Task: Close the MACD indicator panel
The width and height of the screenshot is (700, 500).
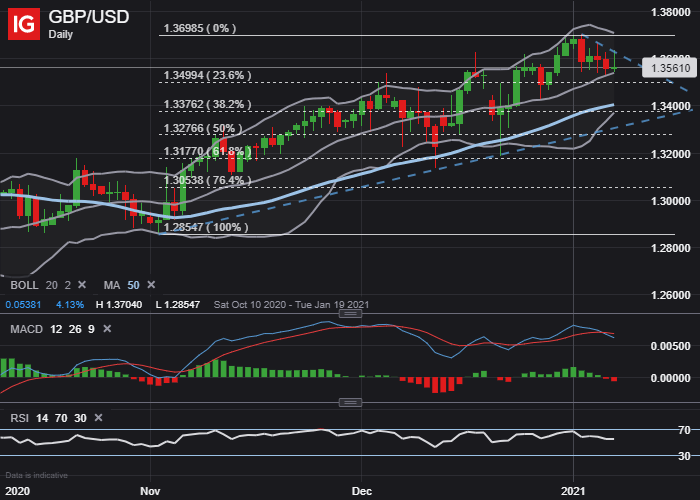Action: 108,328
